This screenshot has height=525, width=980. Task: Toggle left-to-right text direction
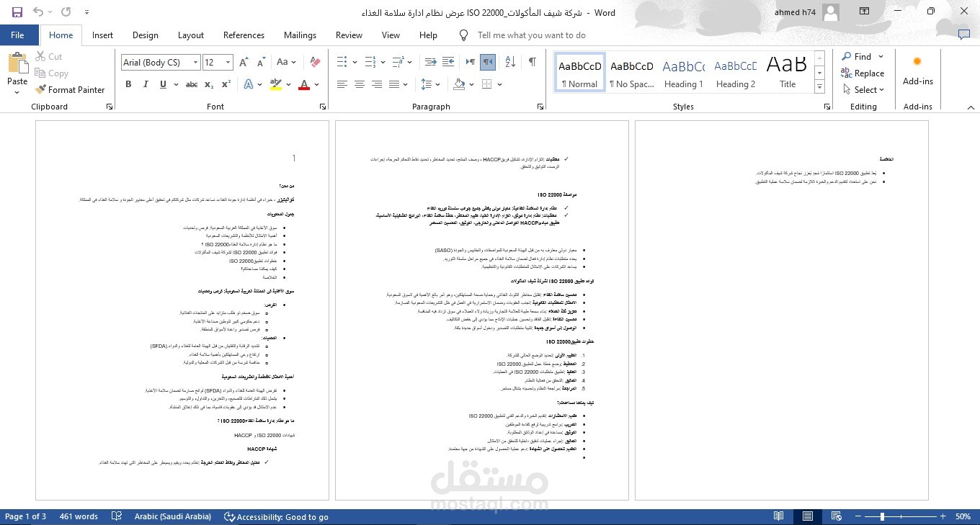tap(471, 62)
